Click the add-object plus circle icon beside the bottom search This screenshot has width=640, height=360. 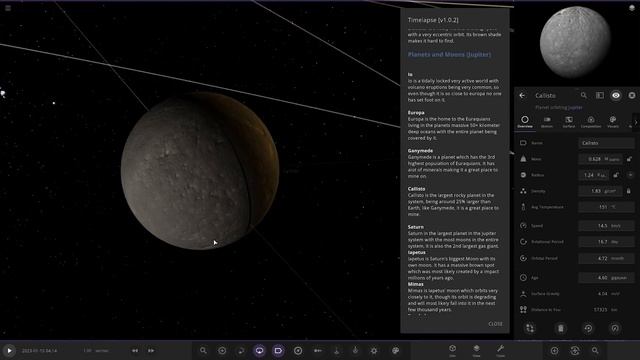pyautogui.click(x=222, y=350)
